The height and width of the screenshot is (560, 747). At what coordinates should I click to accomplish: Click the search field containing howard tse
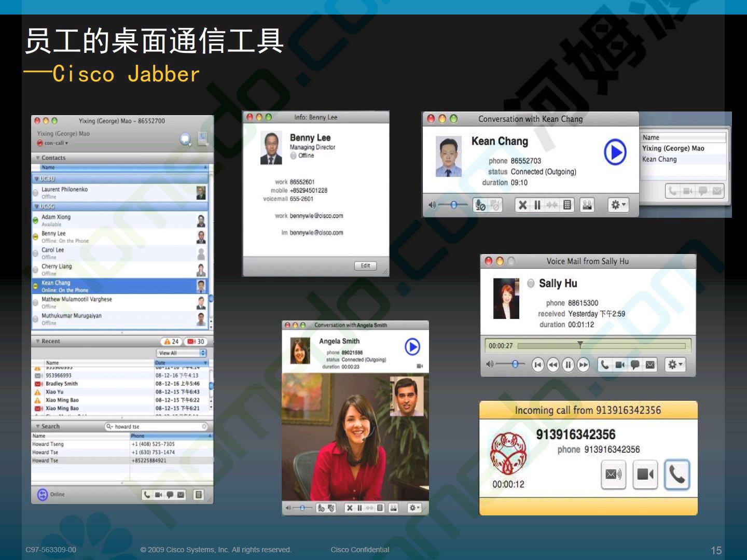(x=157, y=427)
